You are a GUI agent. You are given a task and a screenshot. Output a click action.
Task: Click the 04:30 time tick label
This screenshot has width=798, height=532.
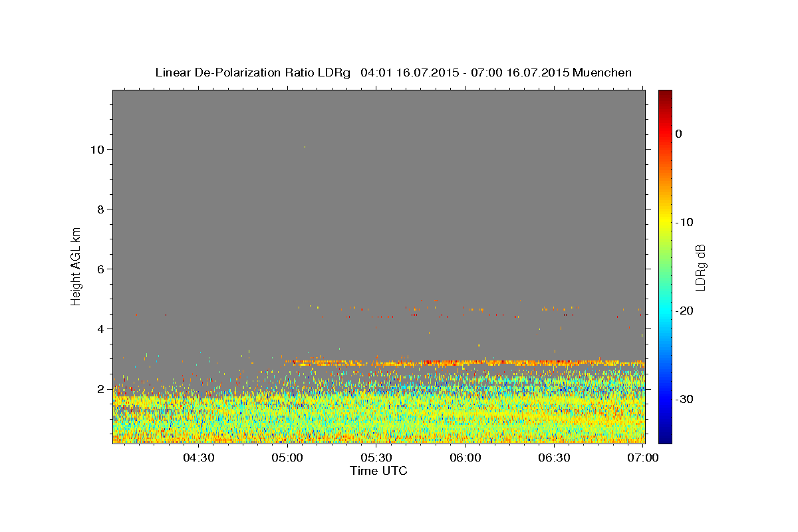[x=198, y=458]
